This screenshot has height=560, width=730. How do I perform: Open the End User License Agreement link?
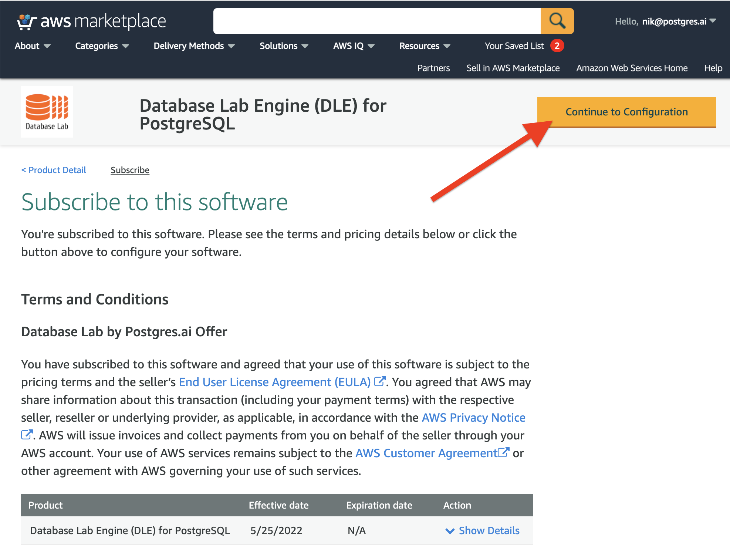275,382
